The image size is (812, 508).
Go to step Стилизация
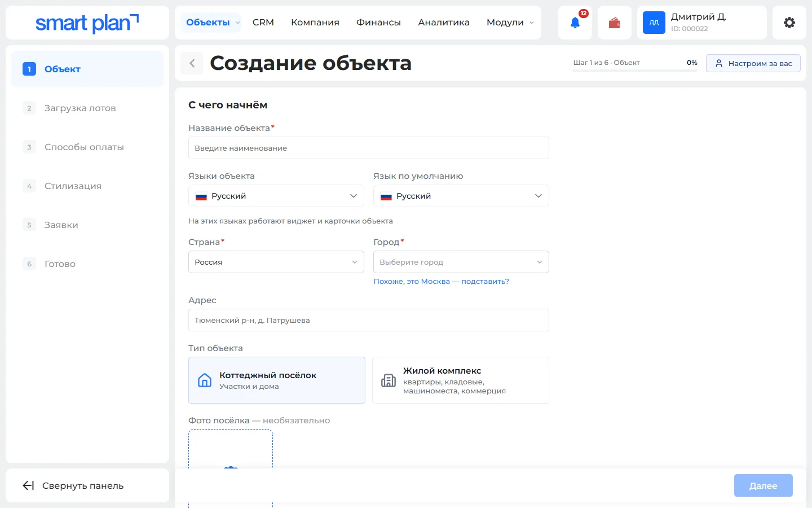click(87, 186)
